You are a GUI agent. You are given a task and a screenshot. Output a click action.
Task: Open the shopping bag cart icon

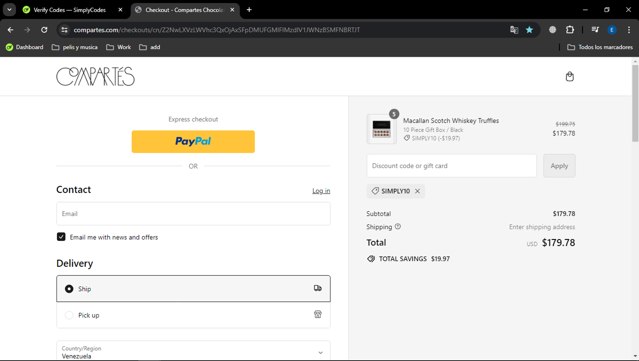click(x=570, y=77)
